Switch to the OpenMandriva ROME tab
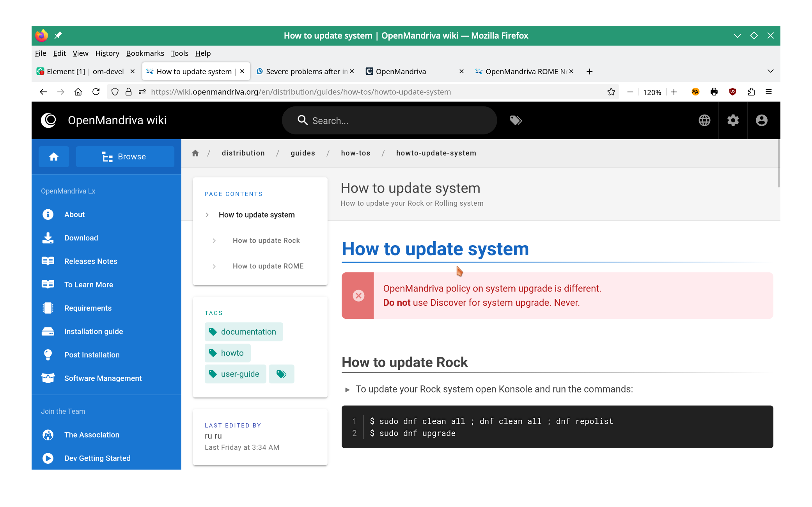Viewport: 812px width, 507px height. point(525,72)
